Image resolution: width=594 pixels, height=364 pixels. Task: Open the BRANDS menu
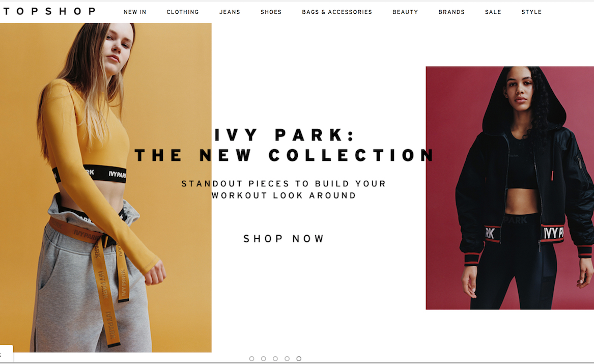pyautogui.click(x=451, y=12)
